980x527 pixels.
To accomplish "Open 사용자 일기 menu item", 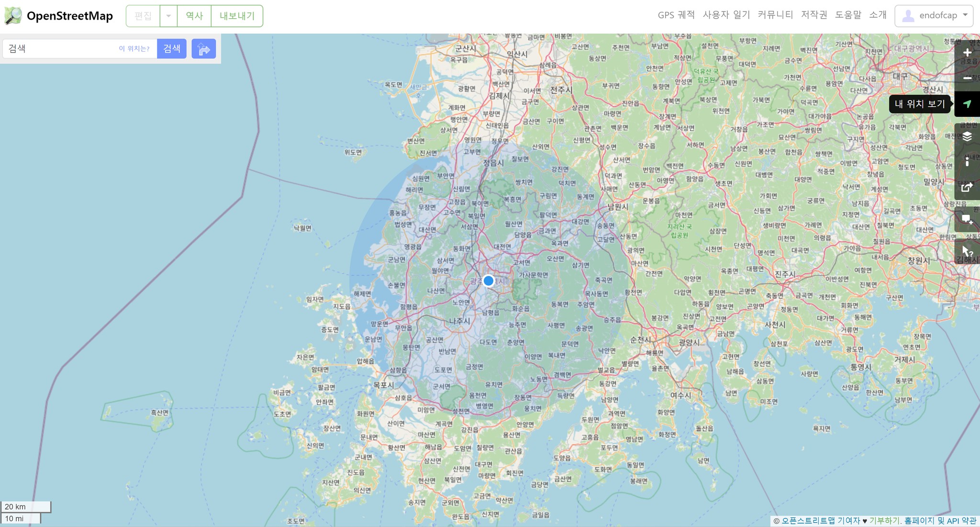I will click(726, 15).
